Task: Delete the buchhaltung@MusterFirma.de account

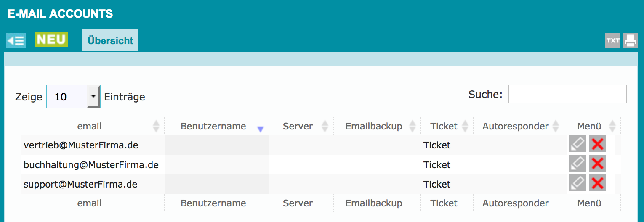Action: click(597, 164)
